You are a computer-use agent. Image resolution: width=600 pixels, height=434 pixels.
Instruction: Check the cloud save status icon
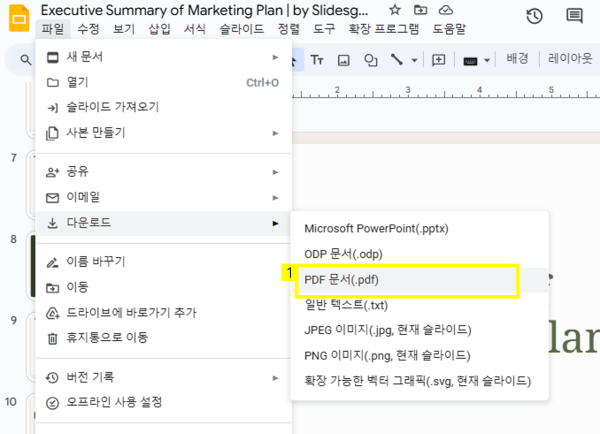click(x=445, y=9)
